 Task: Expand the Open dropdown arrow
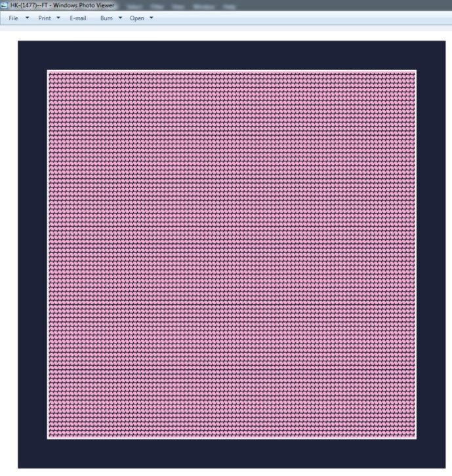tap(152, 18)
